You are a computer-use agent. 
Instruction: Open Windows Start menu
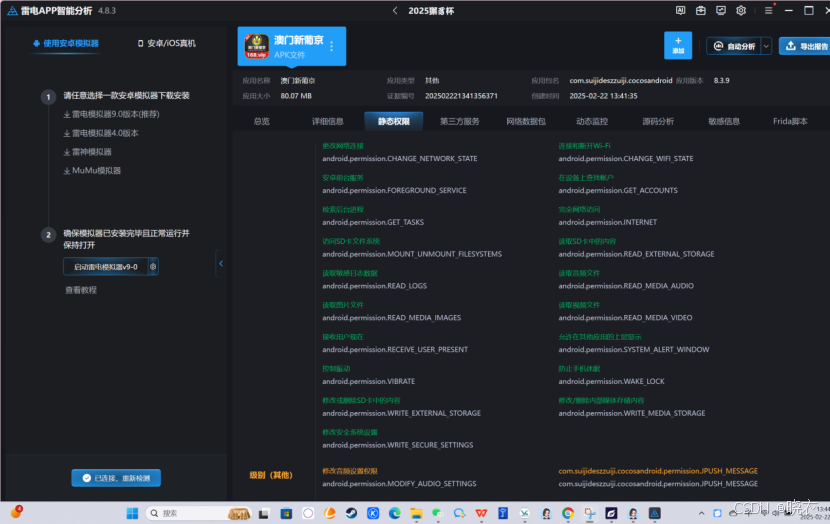click(132, 513)
